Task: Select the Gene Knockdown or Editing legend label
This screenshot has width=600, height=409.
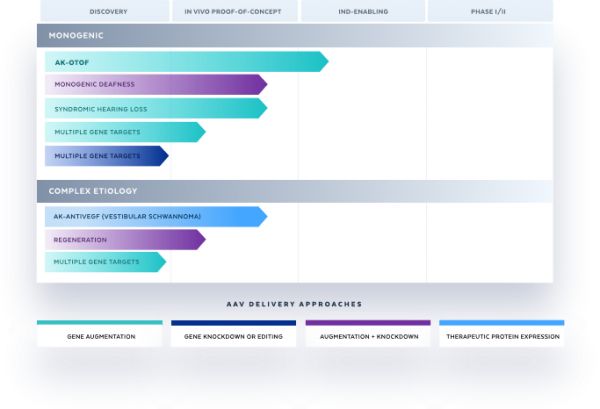Action: [233, 337]
